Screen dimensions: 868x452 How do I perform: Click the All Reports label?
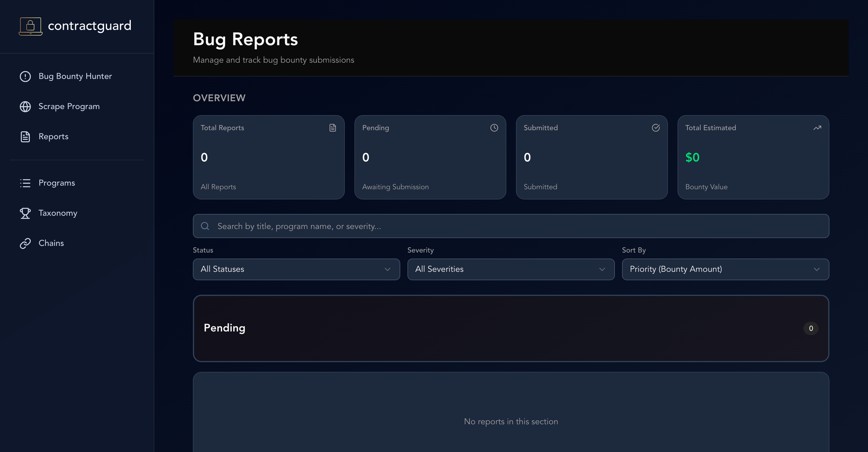[218, 187]
